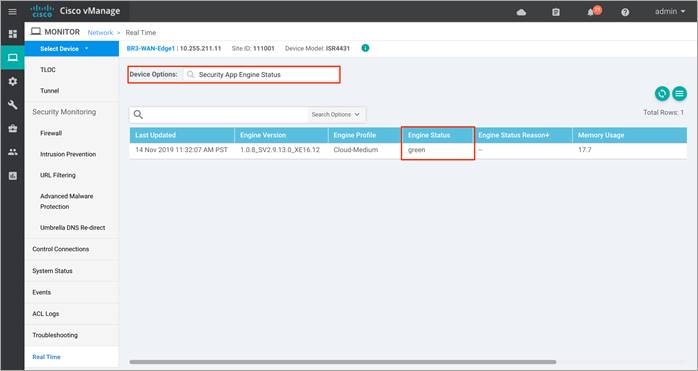698x371 pixels.
Task: Click the Security Monitoring section heading
Action: 64,112
